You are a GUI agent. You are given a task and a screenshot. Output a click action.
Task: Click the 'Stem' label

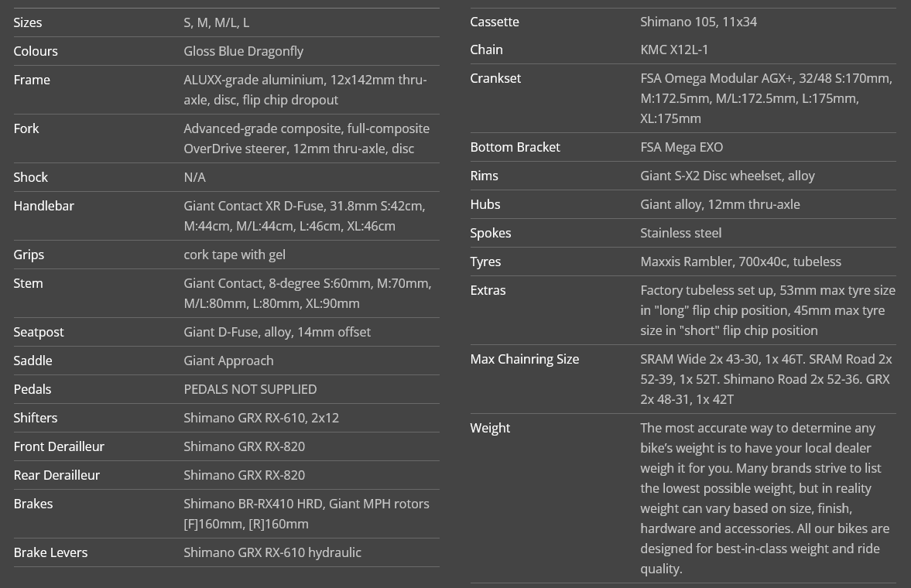point(29,283)
